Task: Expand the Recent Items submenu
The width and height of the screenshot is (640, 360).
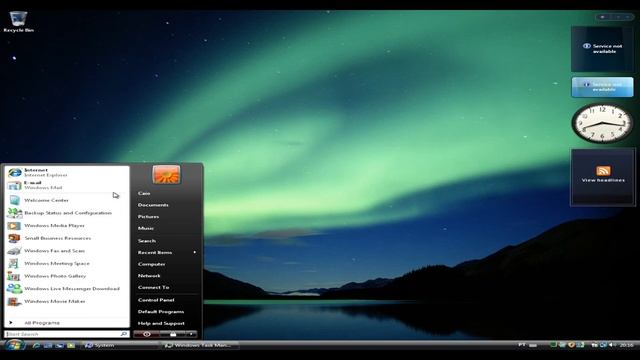Action: tap(167, 253)
